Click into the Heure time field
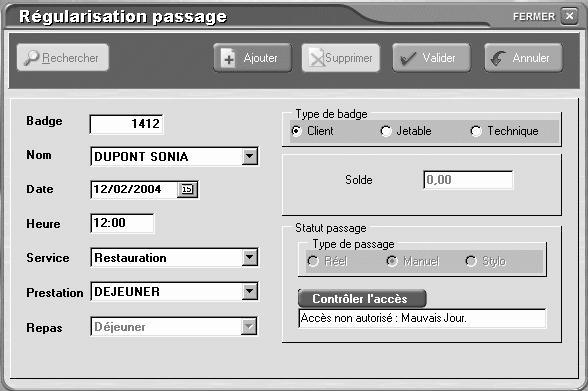This screenshot has height=391, width=588. [122, 223]
